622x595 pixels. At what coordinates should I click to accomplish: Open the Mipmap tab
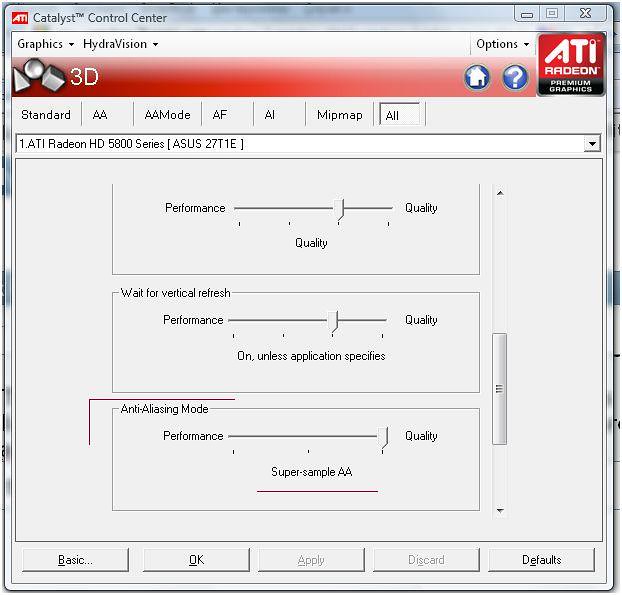tap(340, 115)
